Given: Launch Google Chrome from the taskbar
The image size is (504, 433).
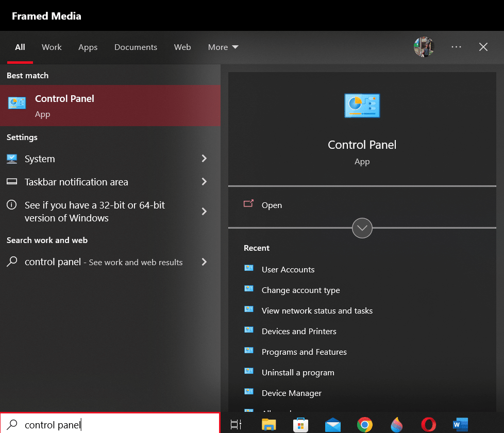Looking at the screenshot, I should pyautogui.click(x=364, y=425).
